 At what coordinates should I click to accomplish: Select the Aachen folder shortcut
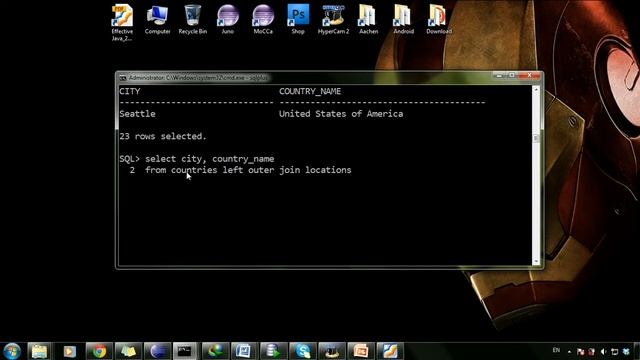(369, 20)
